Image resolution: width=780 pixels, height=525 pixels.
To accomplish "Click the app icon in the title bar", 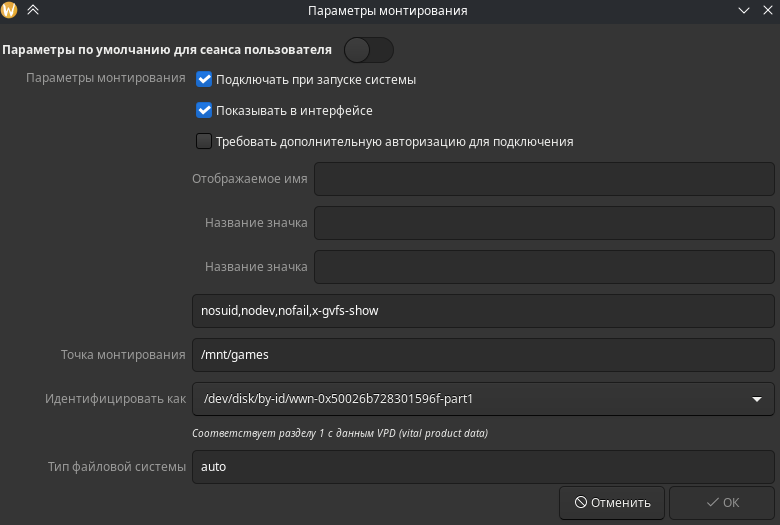I will click(x=11, y=11).
